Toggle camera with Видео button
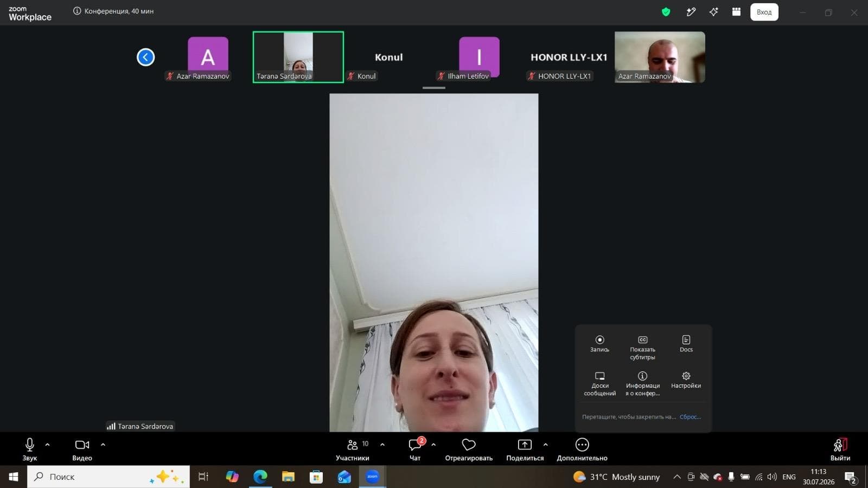 click(82, 450)
